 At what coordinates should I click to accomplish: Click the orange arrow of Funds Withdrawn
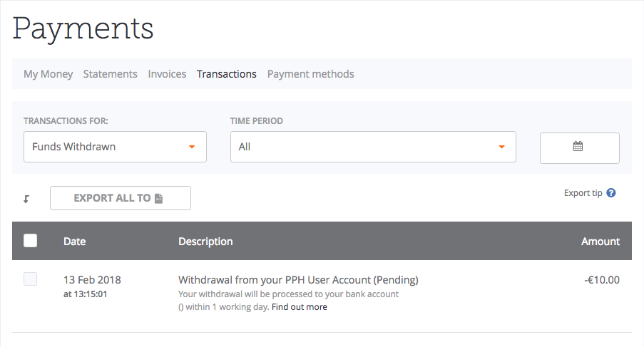pos(192,147)
